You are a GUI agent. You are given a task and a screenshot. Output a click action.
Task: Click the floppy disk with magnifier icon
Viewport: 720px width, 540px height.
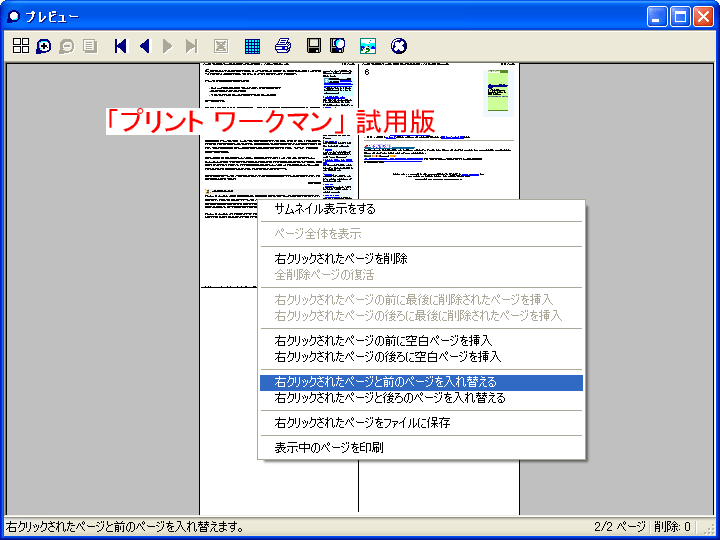click(x=338, y=46)
